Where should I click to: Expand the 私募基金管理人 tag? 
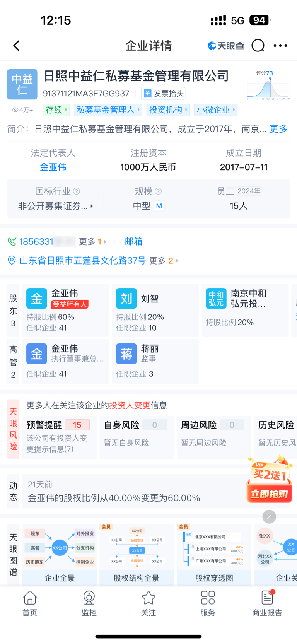[108, 110]
